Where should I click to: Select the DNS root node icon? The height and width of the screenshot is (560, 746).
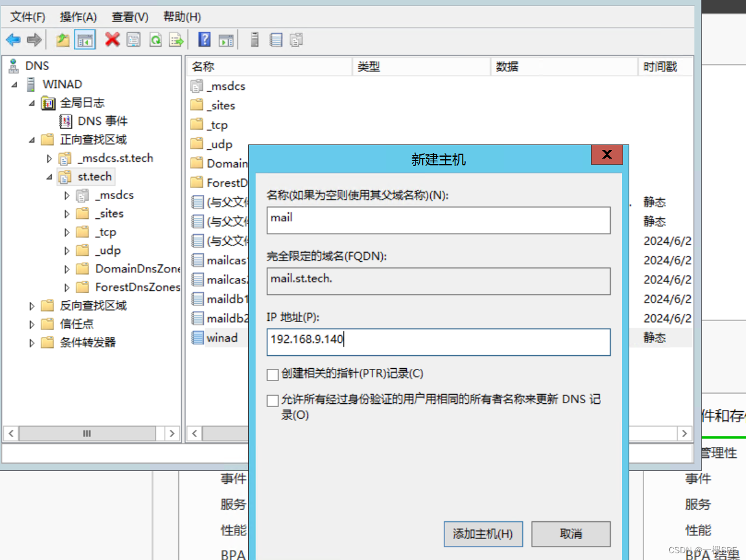[14, 66]
